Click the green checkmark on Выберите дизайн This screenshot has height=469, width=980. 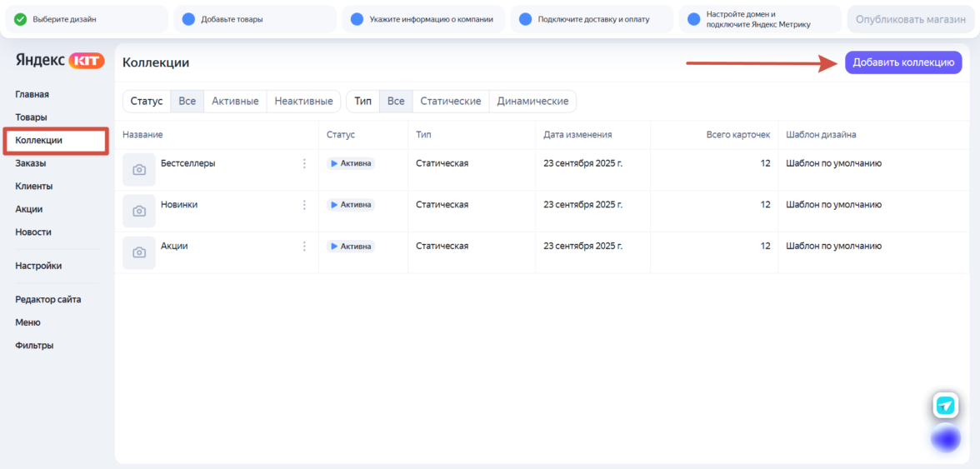pyautogui.click(x=21, y=19)
